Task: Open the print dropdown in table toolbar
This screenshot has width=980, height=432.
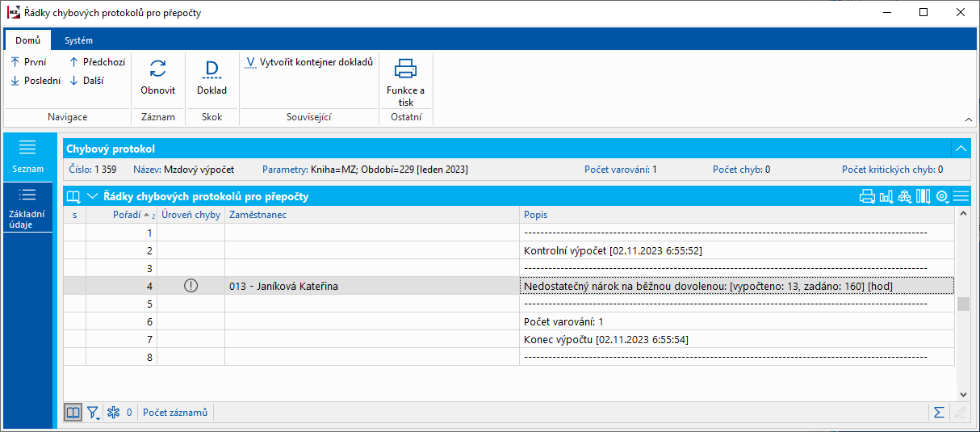Action: pyautogui.click(x=867, y=196)
